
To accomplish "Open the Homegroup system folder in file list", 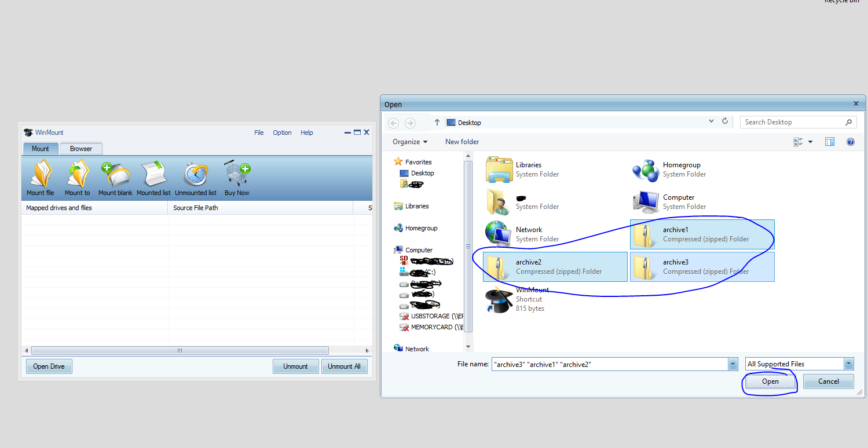I will tap(702, 170).
